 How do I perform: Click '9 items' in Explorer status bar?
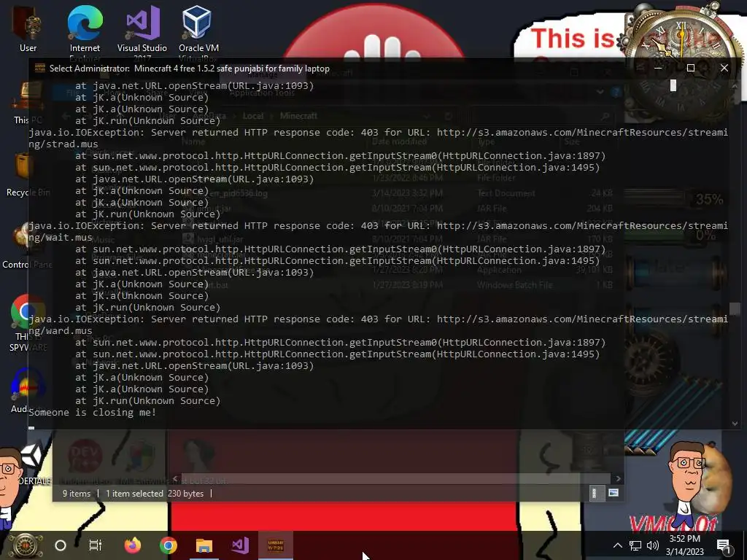point(76,494)
